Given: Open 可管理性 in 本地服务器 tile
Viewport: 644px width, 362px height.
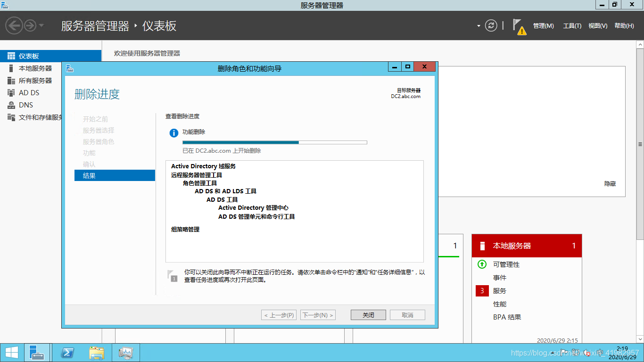Looking at the screenshot, I should click(x=506, y=264).
